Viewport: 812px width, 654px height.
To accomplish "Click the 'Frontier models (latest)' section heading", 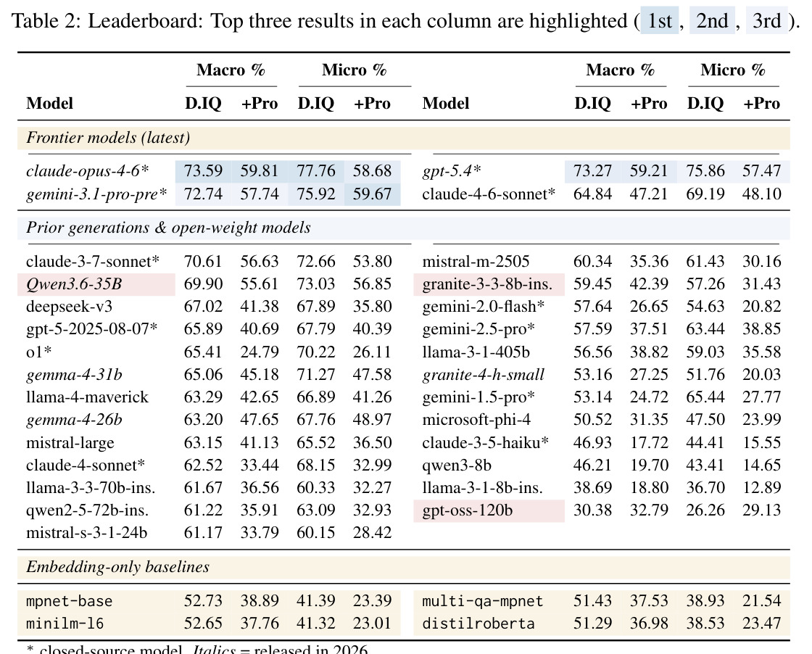I will (108, 138).
